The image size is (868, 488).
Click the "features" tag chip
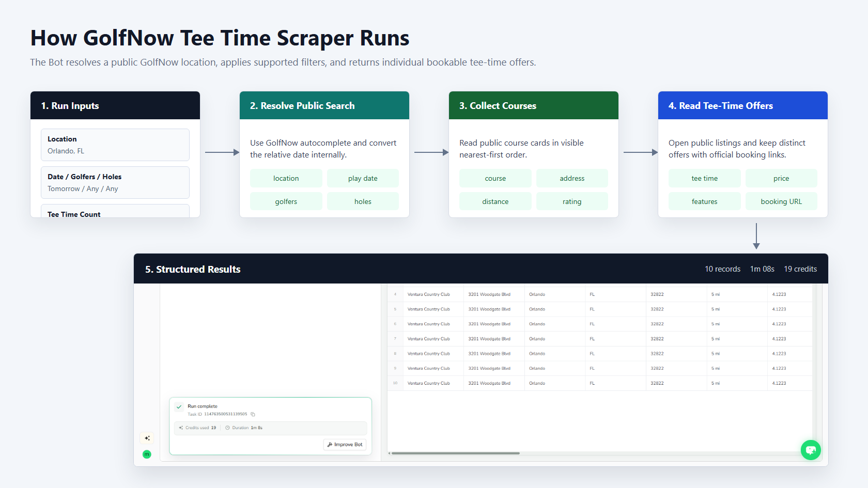tap(705, 201)
